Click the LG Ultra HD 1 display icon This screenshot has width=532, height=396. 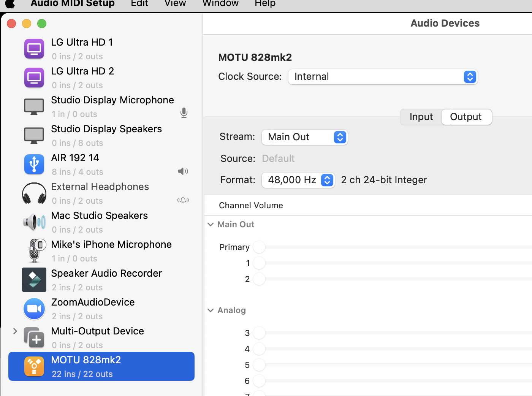(x=34, y=49)
